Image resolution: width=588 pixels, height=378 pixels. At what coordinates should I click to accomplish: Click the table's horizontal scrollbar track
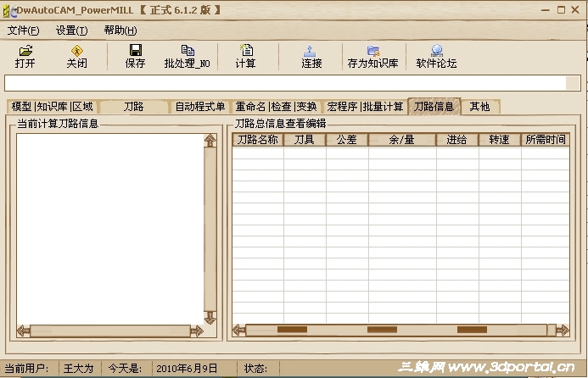click(396, 330)
